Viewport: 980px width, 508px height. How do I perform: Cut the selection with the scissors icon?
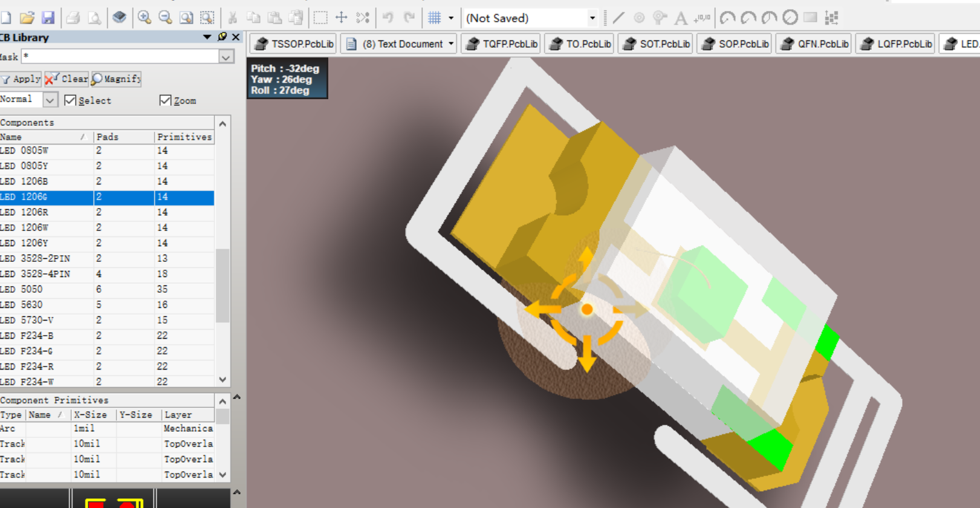(232, 18)
